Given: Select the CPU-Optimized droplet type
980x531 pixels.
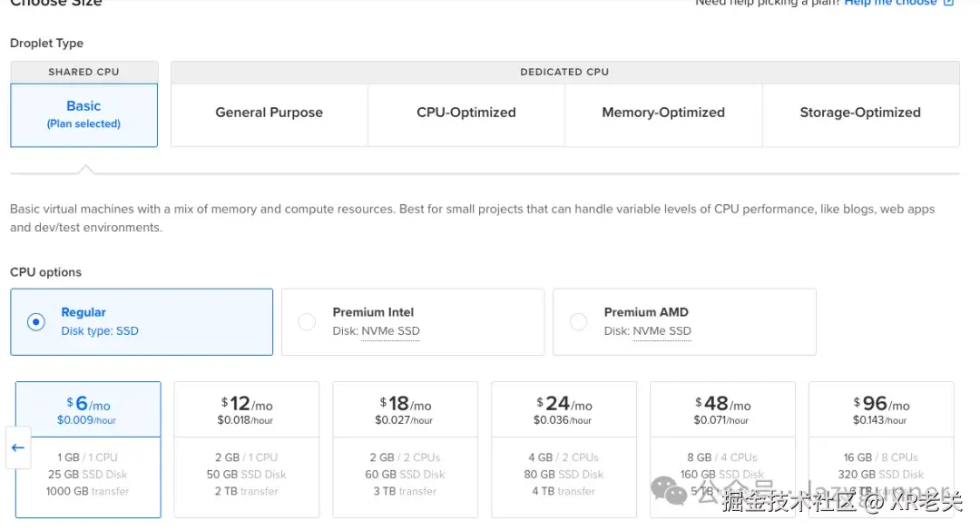Looking at the screenshot, I should click(466, 113).
